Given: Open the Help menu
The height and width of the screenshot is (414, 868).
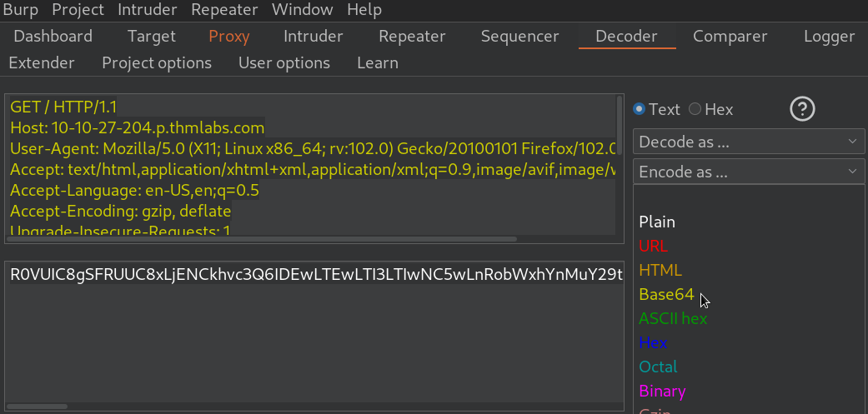Looking at the screenshot, I should (x=364, y=9).
